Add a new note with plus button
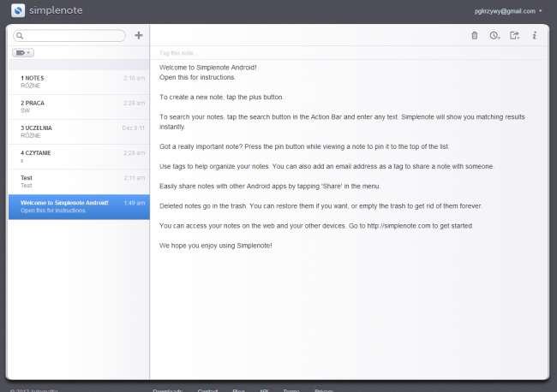 pyautogui.click(x=139, y=35)
